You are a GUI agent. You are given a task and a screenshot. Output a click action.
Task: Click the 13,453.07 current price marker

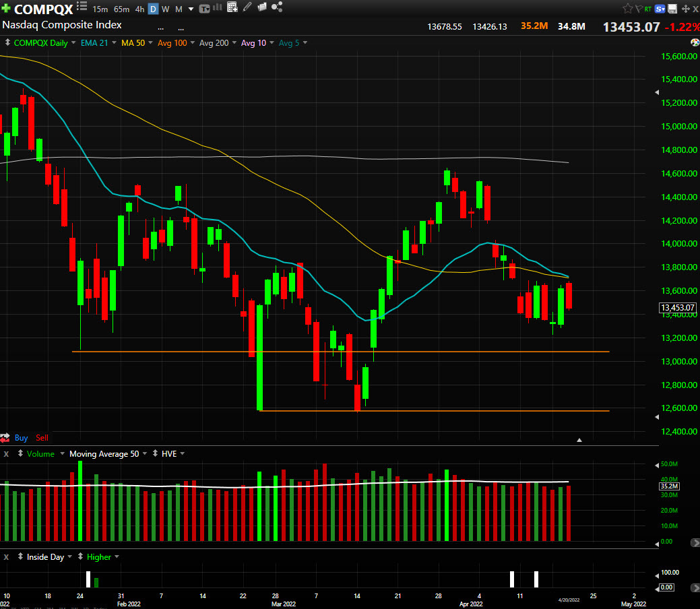point(678,308)
